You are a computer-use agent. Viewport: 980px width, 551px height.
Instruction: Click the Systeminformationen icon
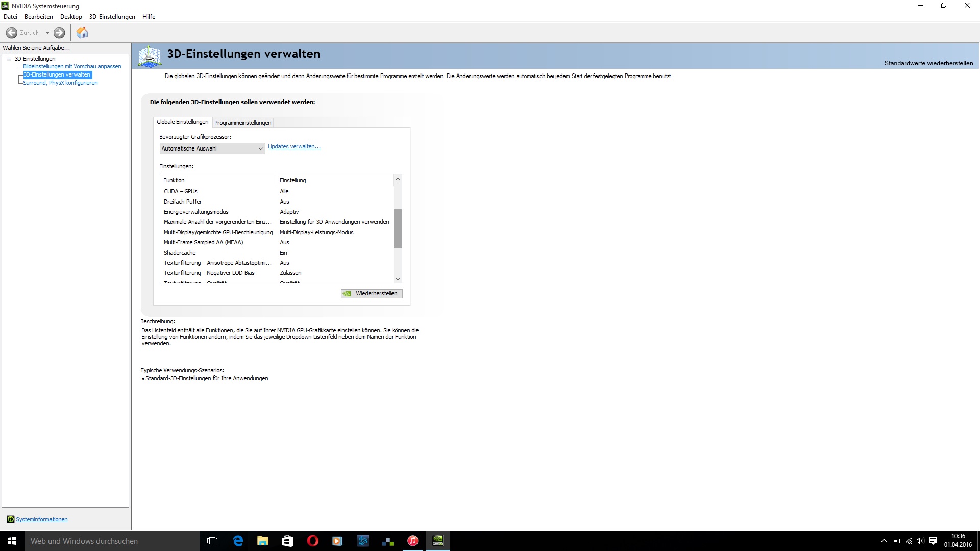[x=10, y=519]
